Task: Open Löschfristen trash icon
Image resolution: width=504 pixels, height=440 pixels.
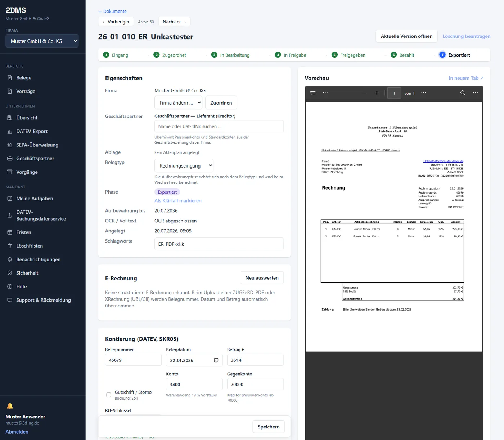Action: tap(10, 246)
